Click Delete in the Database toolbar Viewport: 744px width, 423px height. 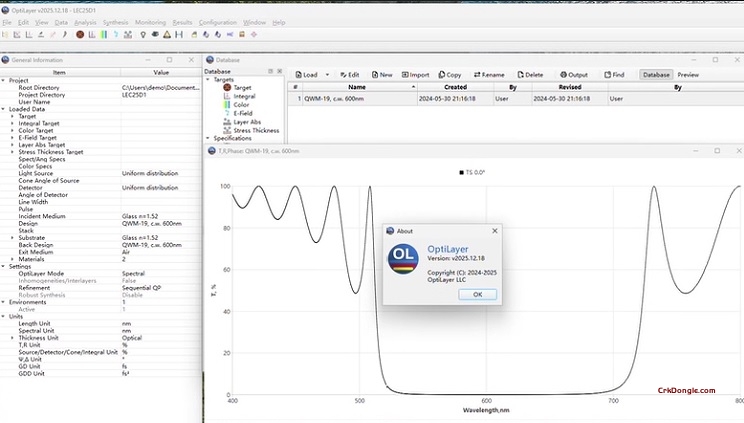click(530, 75)
